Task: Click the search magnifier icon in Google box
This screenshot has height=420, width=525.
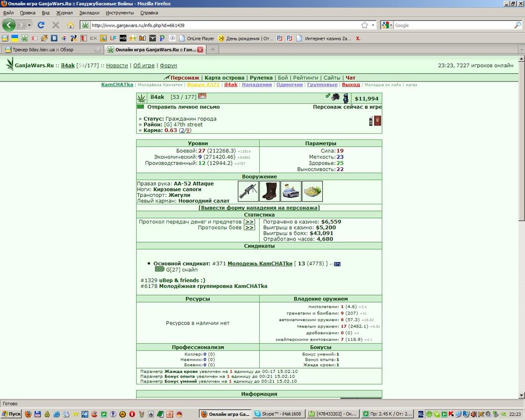Action: 517,25
